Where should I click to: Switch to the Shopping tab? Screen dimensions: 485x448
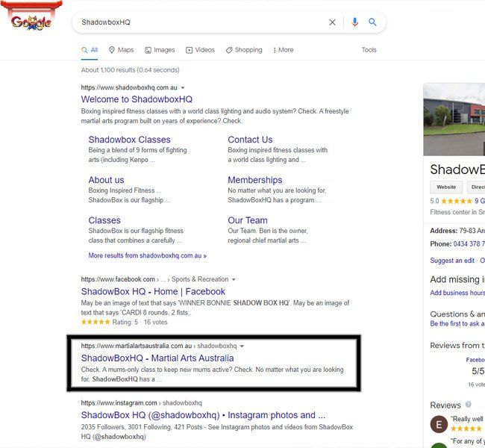click(x=244, y=50)
